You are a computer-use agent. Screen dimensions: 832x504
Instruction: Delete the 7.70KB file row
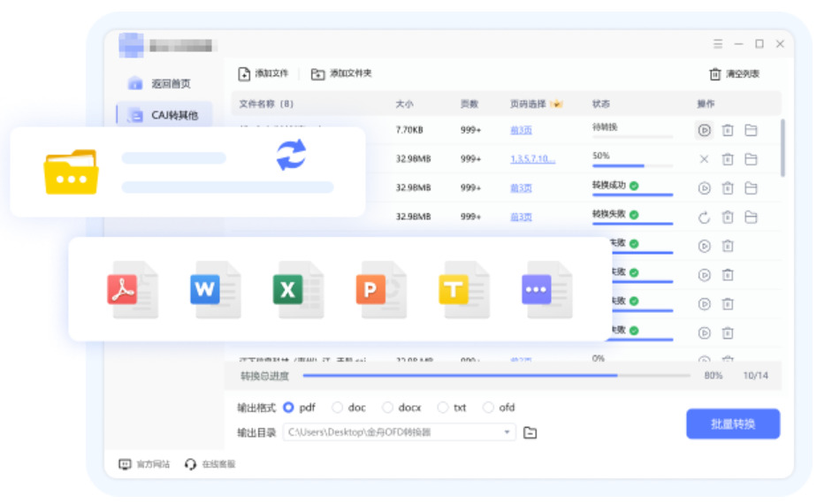click(728, 130)
